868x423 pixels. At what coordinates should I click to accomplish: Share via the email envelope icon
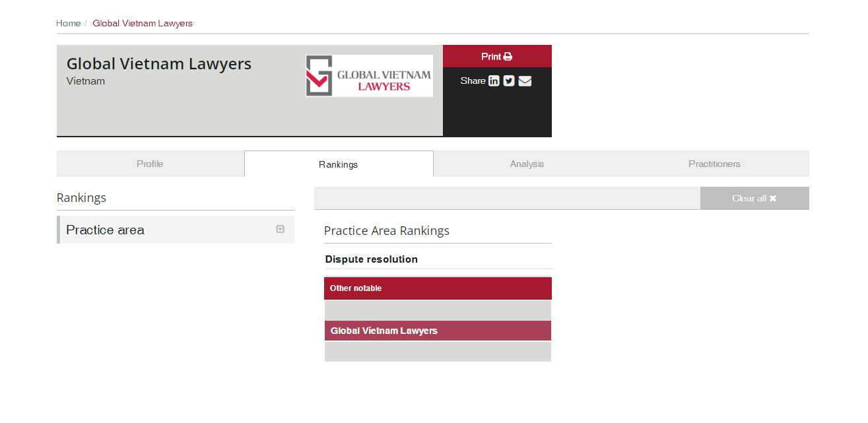pos(525,81)
